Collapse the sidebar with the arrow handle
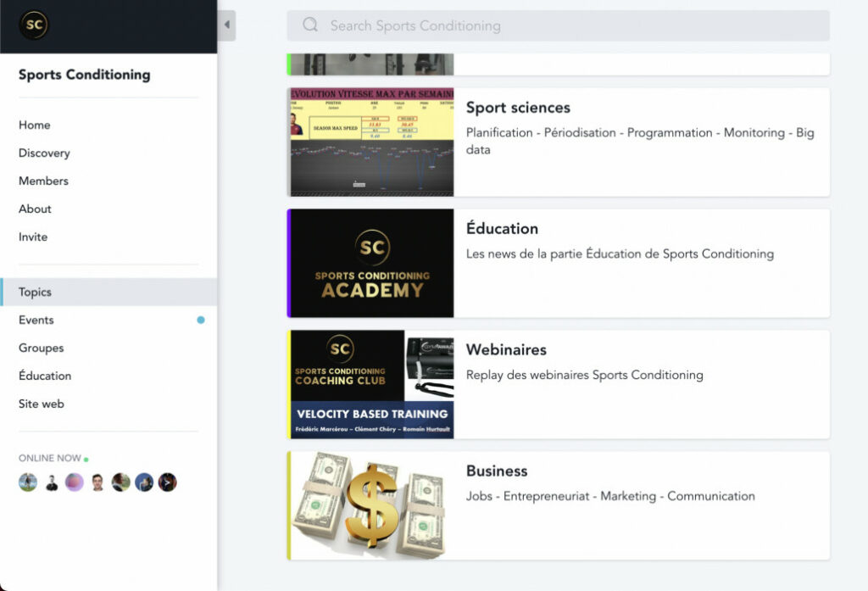 pyautogui.click(x=226, y=25)
